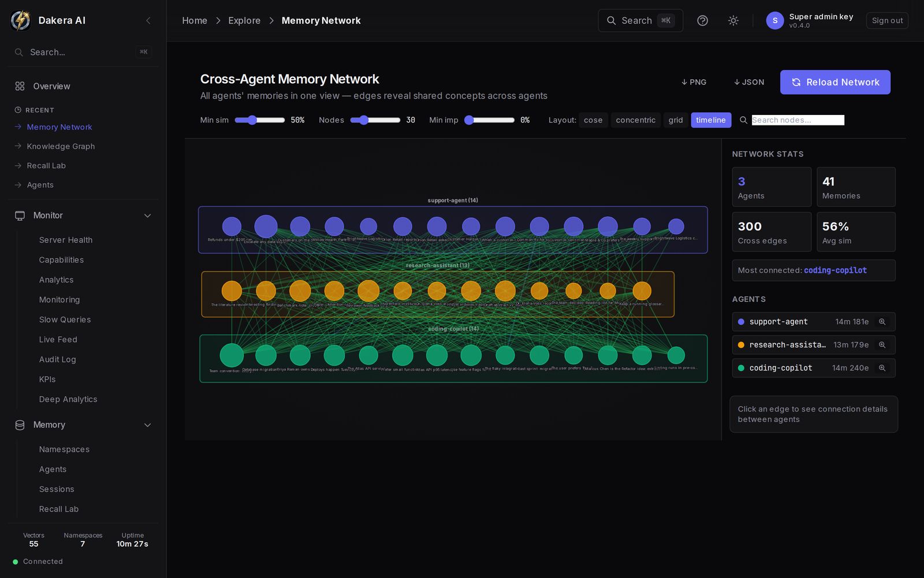Adjust the Nodes count slider
924x578 pixels.
click(x=375, y=120)
